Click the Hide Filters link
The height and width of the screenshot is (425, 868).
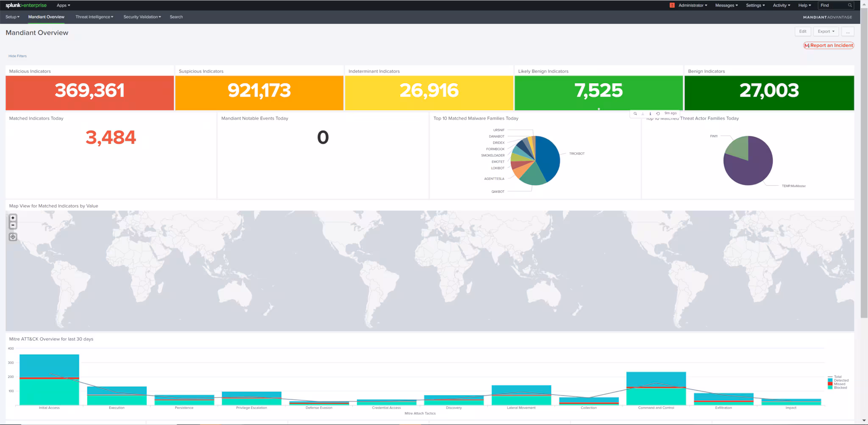pyautogui.click(x=17, y=56)
